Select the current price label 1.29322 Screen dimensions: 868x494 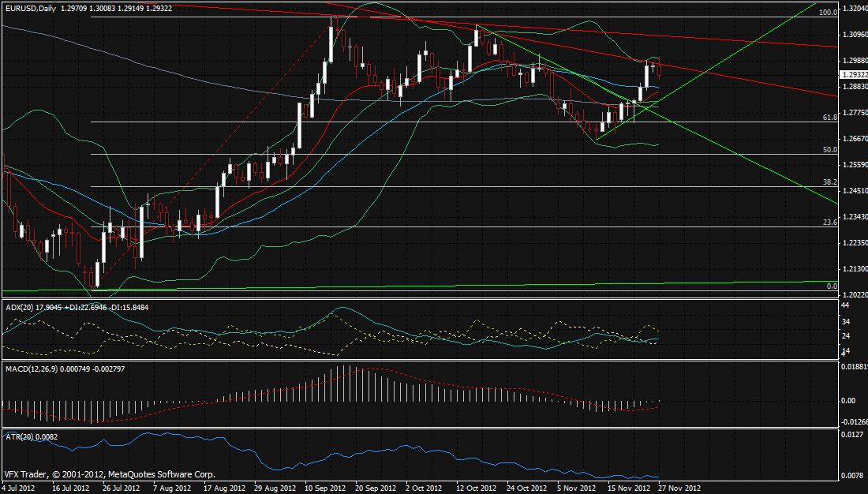[x=855, y=74]
